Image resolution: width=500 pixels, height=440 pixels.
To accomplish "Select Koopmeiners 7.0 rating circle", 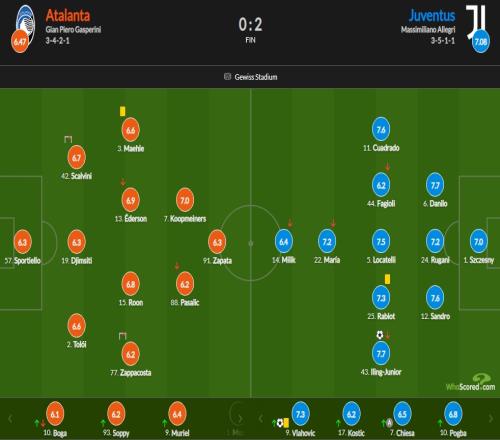I will click(185, 200).
